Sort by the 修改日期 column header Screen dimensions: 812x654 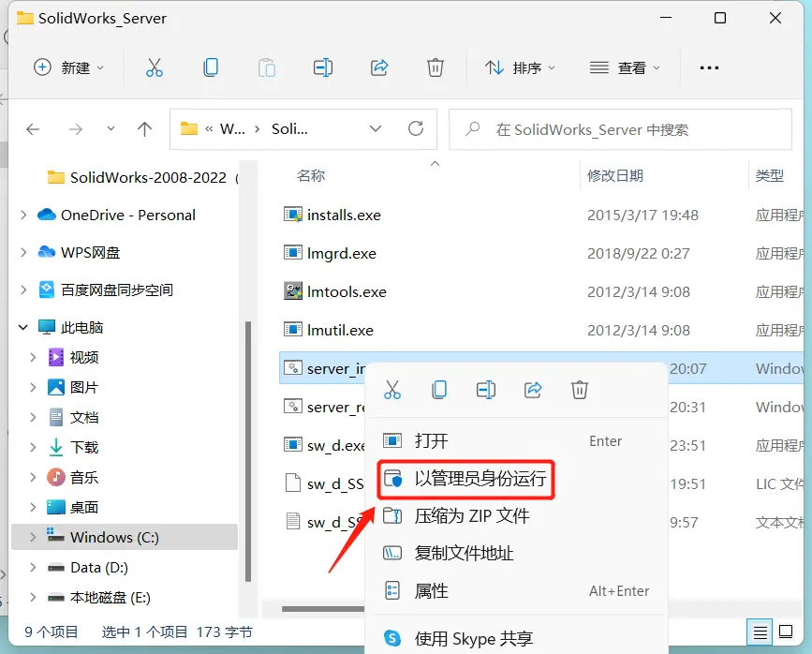[614, 175]
